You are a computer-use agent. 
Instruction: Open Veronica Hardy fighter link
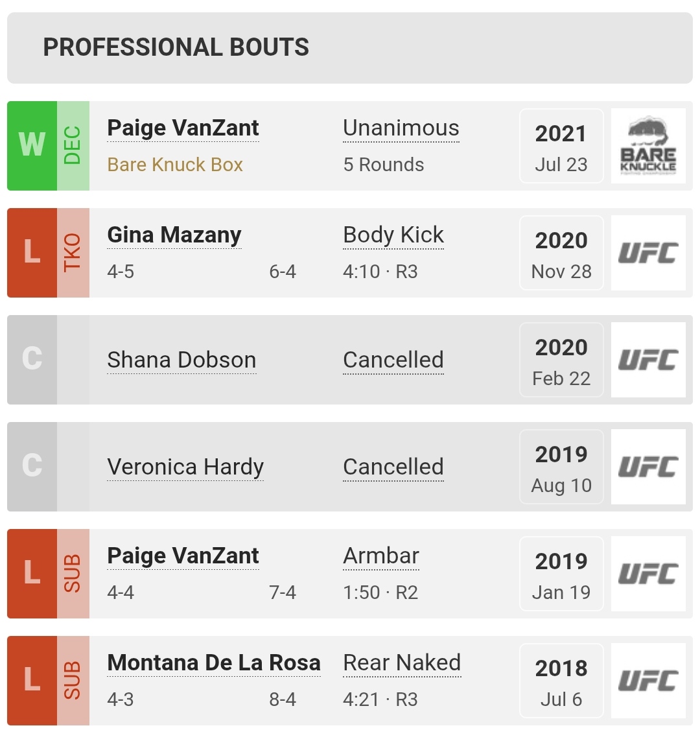click(185, 467)
